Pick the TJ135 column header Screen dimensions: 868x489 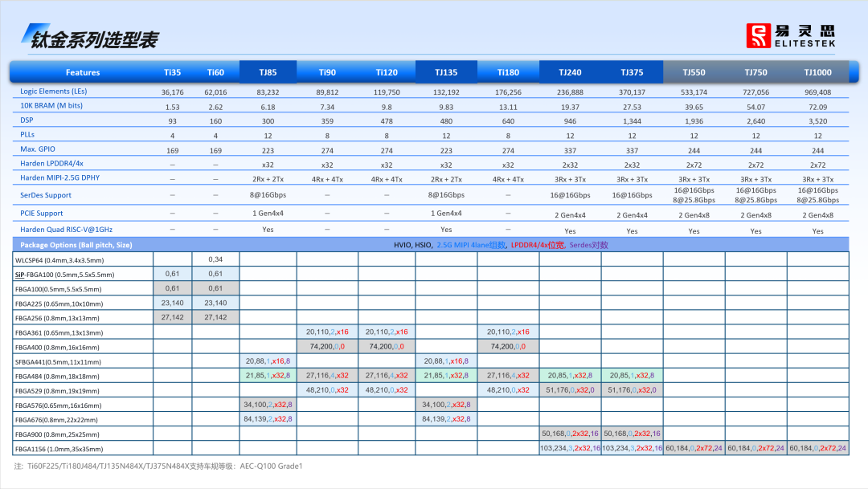point(446,72)
